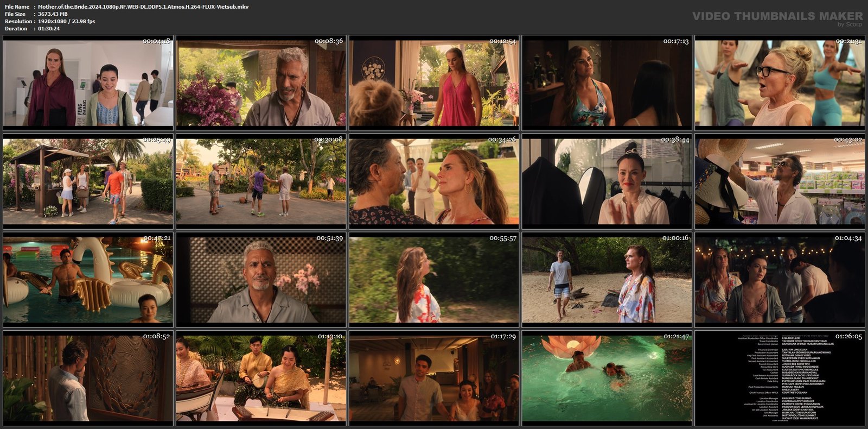Select the thumbnail at 00:08:36
Viewport: 868px width, 429px height.
261,83
